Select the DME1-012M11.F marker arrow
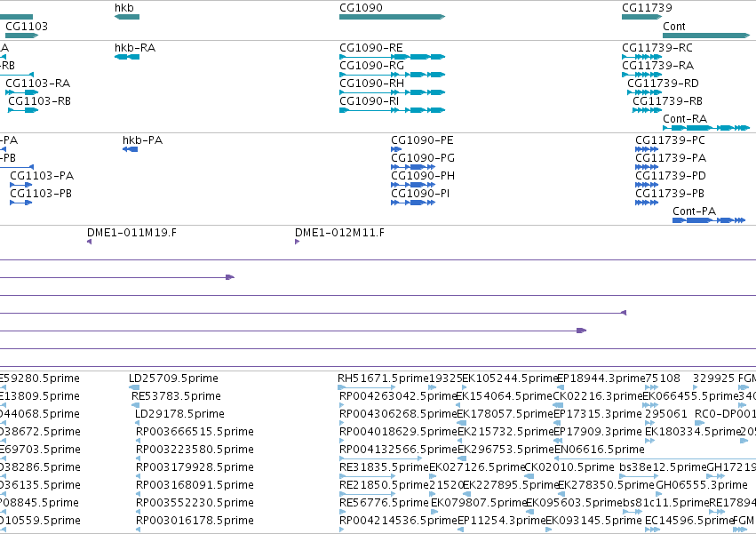Screen dimensions: 756x534 pos(297,242)
